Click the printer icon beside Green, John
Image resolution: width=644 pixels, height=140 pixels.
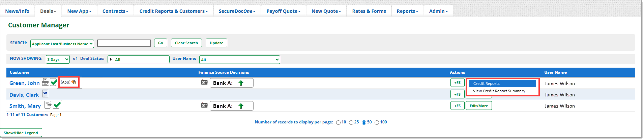click(45, 82)
